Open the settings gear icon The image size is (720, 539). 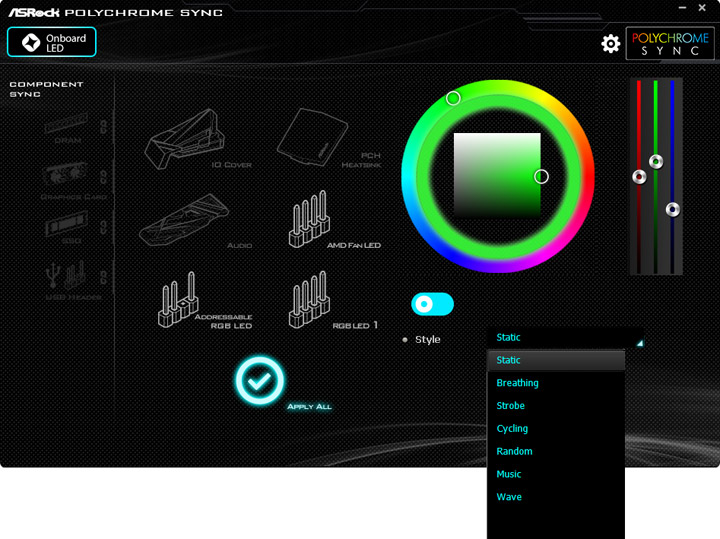click(610, 44)
